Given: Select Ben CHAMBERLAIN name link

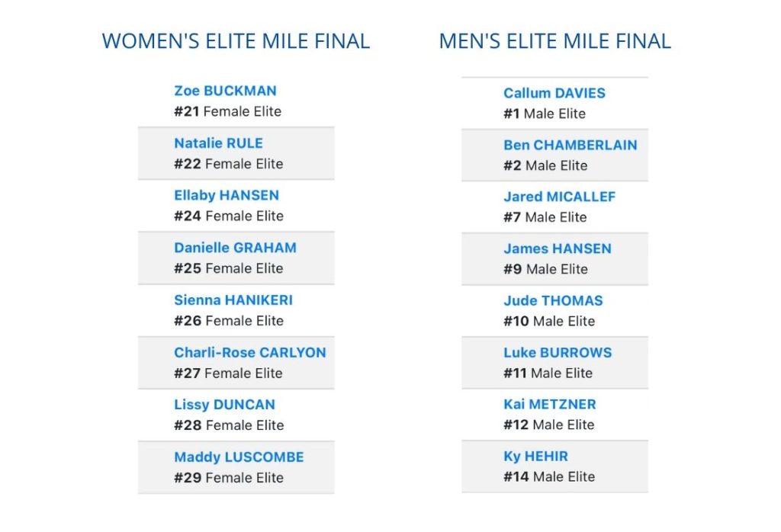Looking at the screenshot, I should [x=570, y=145].
